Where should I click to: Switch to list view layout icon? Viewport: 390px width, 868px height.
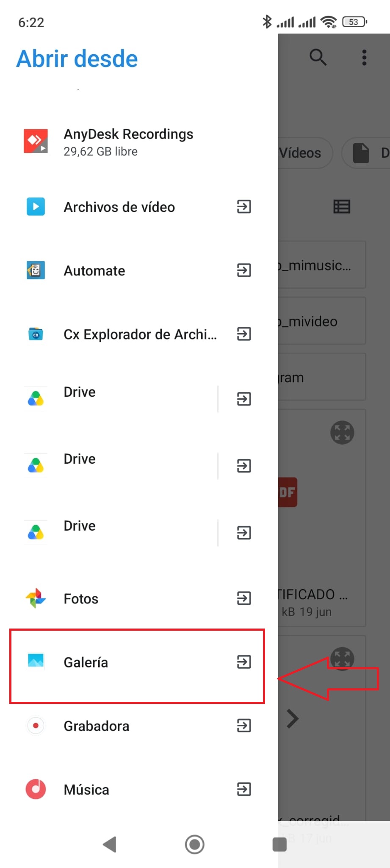pos(342,206)
